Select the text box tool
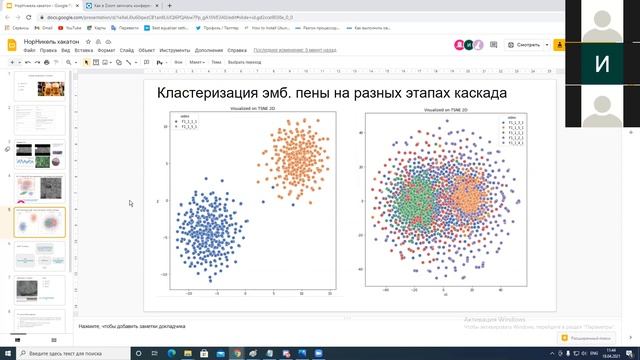Viewport: 640px width, 360px height. 96,62
